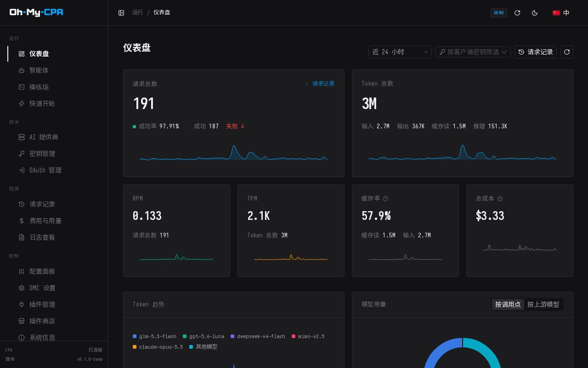Viewport: 588px width, 368px height.
Task: Go to 操练场 in the sidebar
Action: [54, 87]
